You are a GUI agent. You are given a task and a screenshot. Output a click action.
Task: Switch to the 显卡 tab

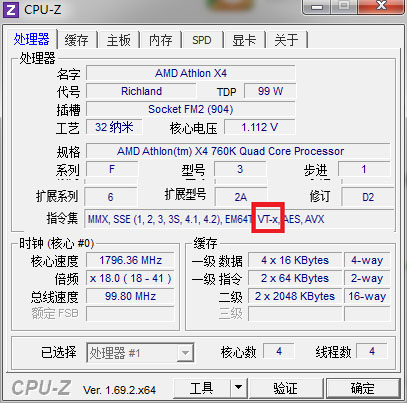(244, 40)
